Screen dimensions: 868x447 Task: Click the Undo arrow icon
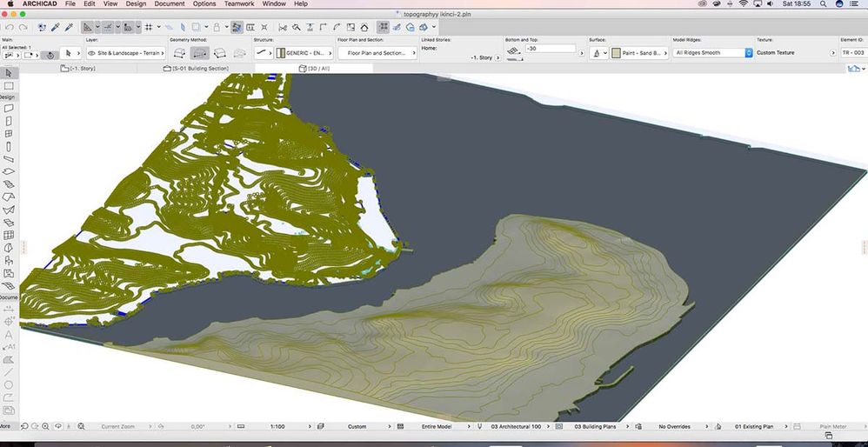point(10,27)
